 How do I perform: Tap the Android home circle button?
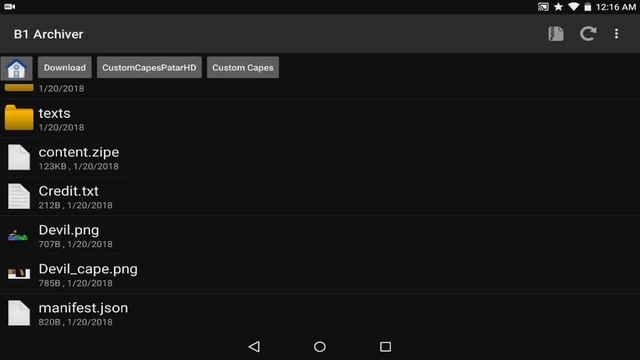pyautogui.click(x=320, y=347)
